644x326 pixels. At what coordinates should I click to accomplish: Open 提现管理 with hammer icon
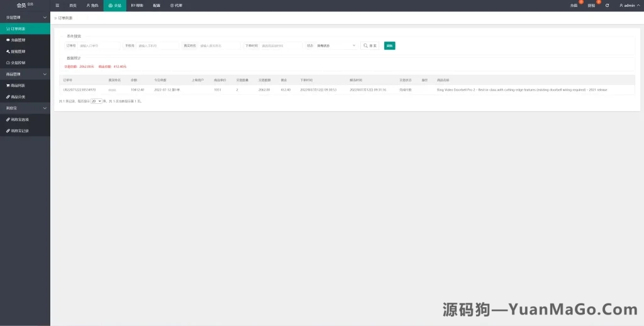[25, 52]
